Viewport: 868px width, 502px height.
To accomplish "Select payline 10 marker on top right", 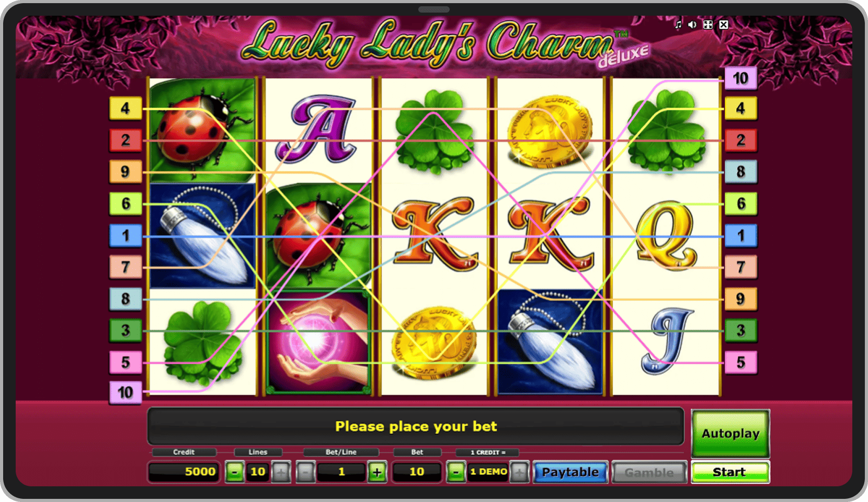I will pyautogui.click(x=740, y=78).
